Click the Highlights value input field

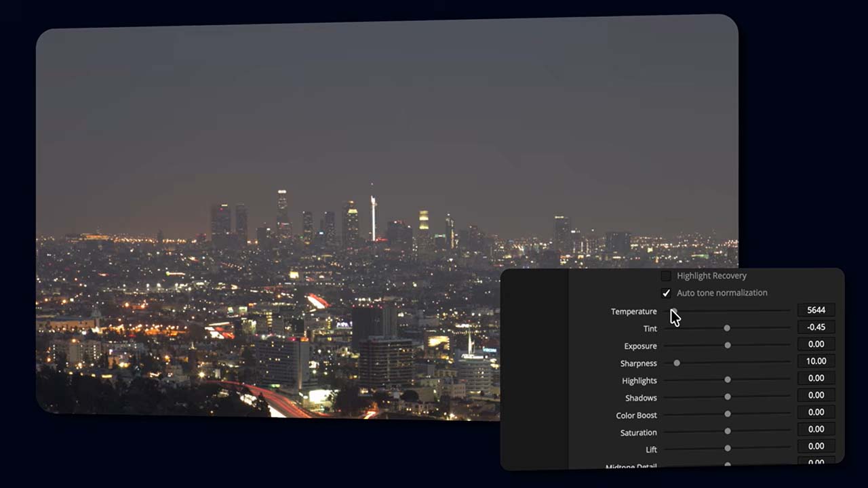[816, 378]
